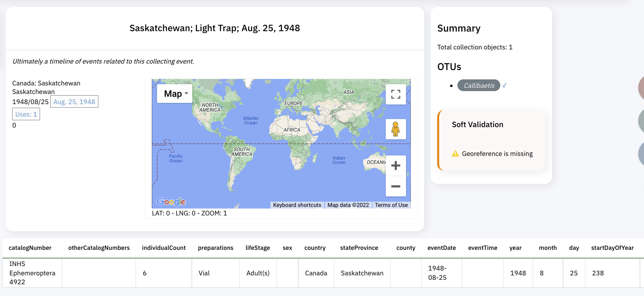The image size is (644, 296).
Task: Open the Map type dropdown
Action: [x=175, y=94]
